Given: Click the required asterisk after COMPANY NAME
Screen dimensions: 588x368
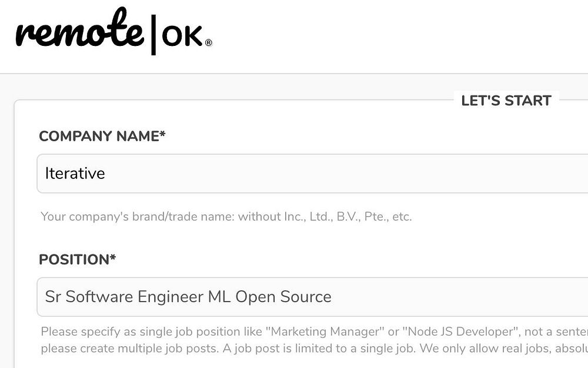Looking at the screenshot, I should click(163, 135).
